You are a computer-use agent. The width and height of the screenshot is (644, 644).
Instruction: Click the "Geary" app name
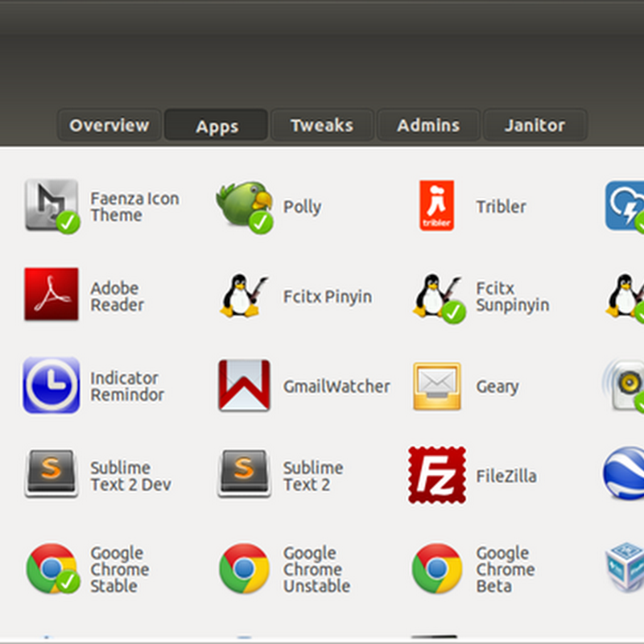coord(497,386)
